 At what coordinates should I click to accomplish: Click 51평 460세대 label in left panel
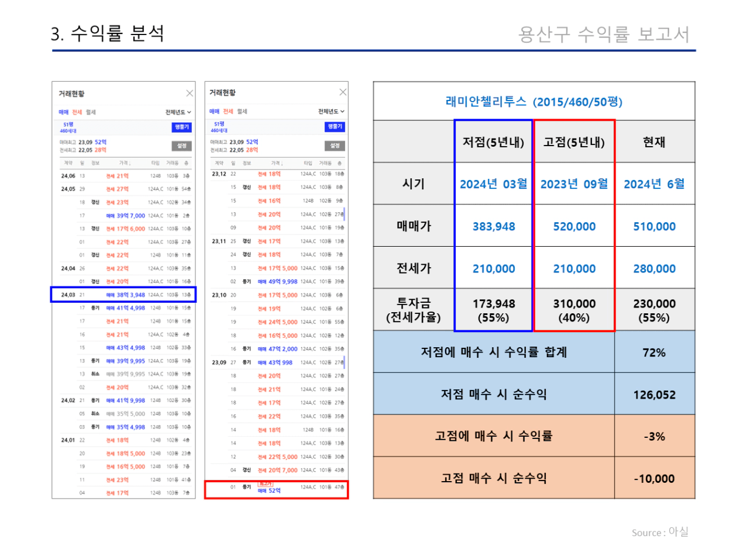[x=68, y=127]
